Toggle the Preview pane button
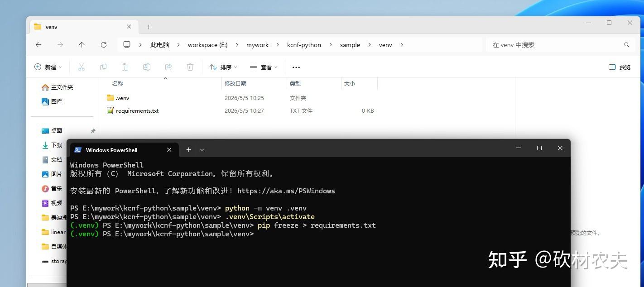The image size is (644, 287). point(620,67)
